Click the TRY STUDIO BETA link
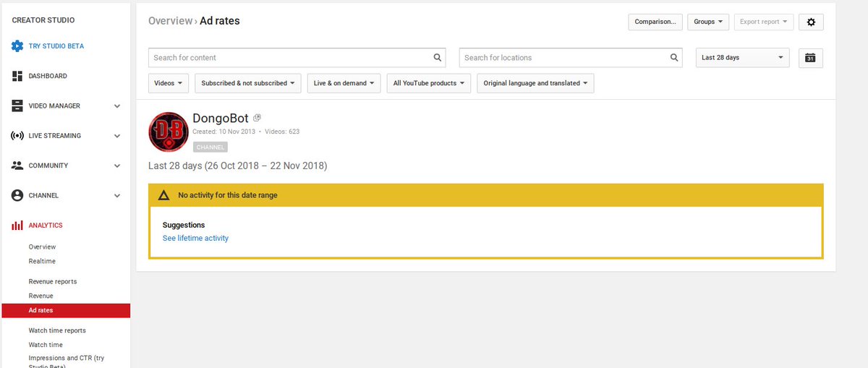868x368 pixels. coord(56,46)
